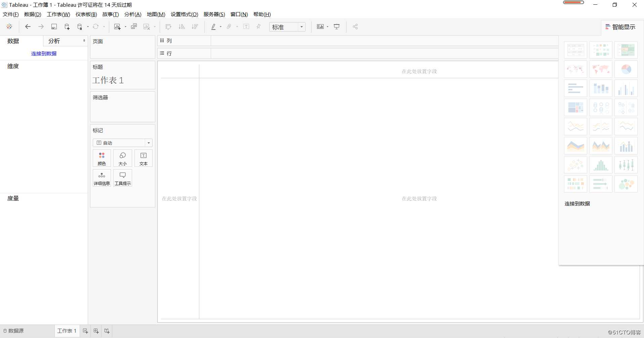This screenshot has width=644, height=338.
Task: Open the 帮助(H) menu
Action: (262, 14)
